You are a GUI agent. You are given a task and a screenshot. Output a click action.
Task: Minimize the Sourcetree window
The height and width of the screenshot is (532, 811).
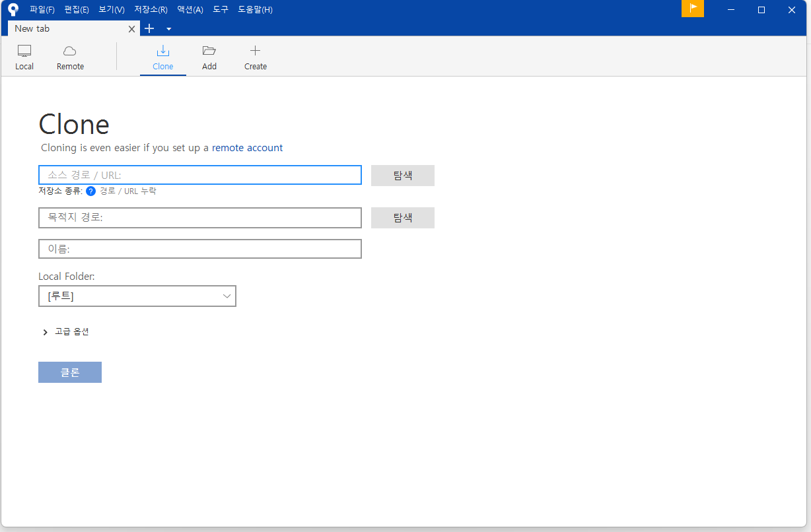click(x=731, y=10)
